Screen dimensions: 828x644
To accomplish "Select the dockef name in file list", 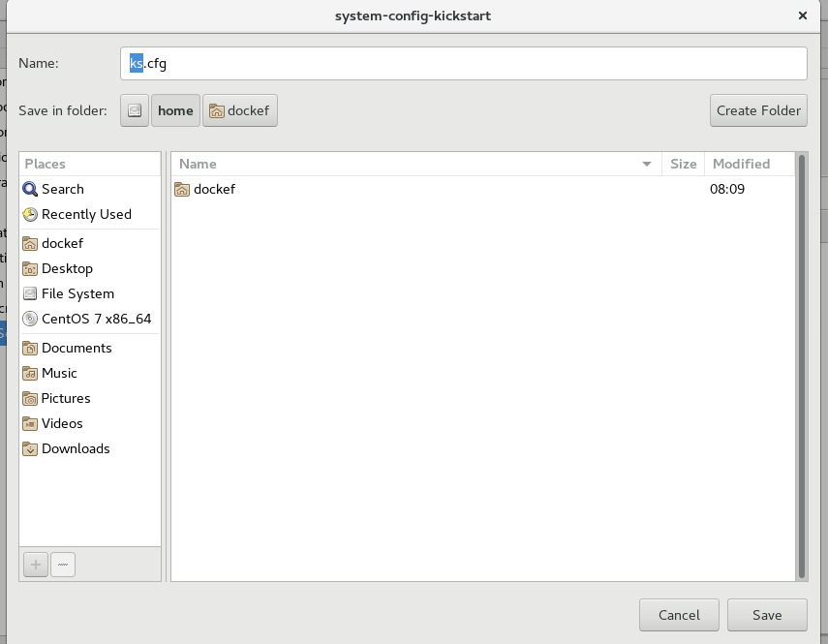I will pos(214,189).
